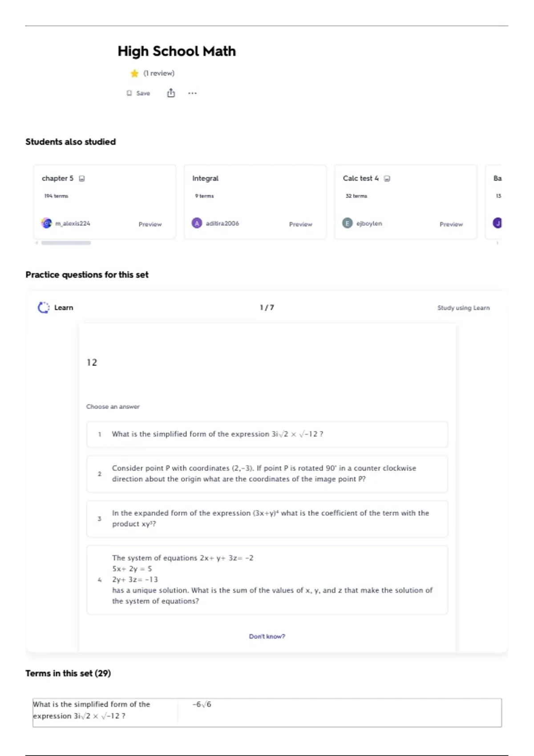Preview the Integral set
Screen dimensions: 534x756
(300, 224)
